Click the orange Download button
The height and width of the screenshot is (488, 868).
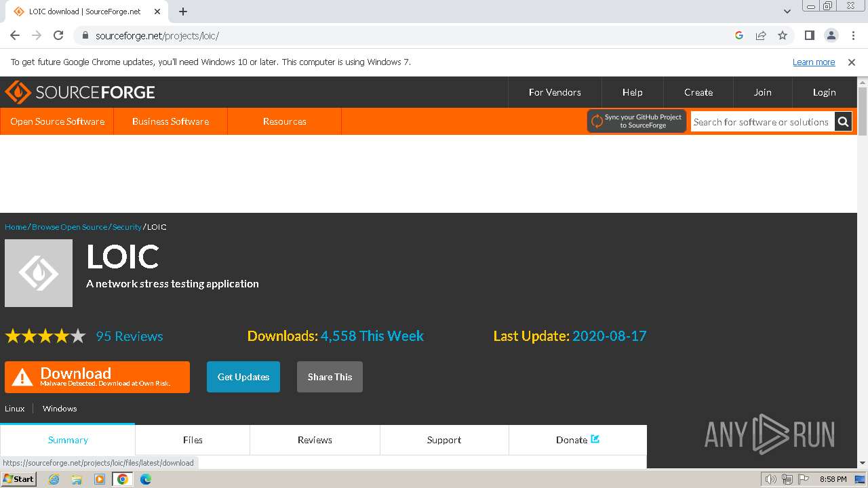coord(97,377)
